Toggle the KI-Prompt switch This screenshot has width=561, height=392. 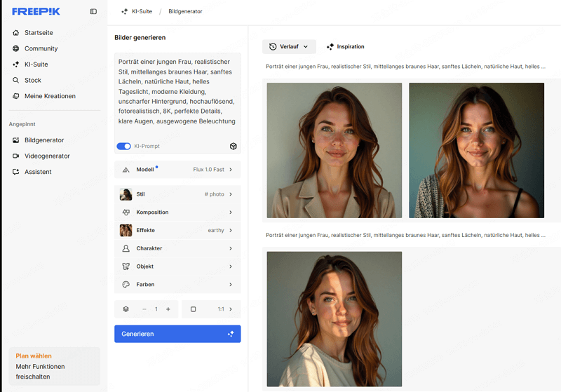[124, 146]
